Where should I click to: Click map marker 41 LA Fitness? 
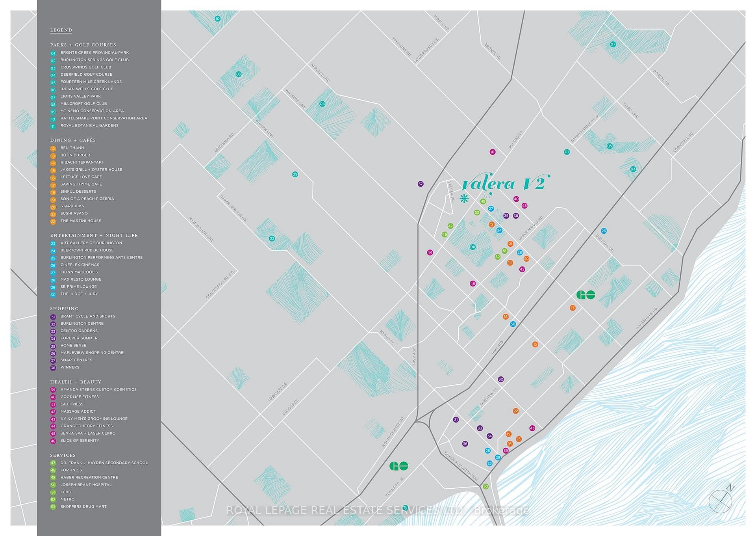click(492, 152)
